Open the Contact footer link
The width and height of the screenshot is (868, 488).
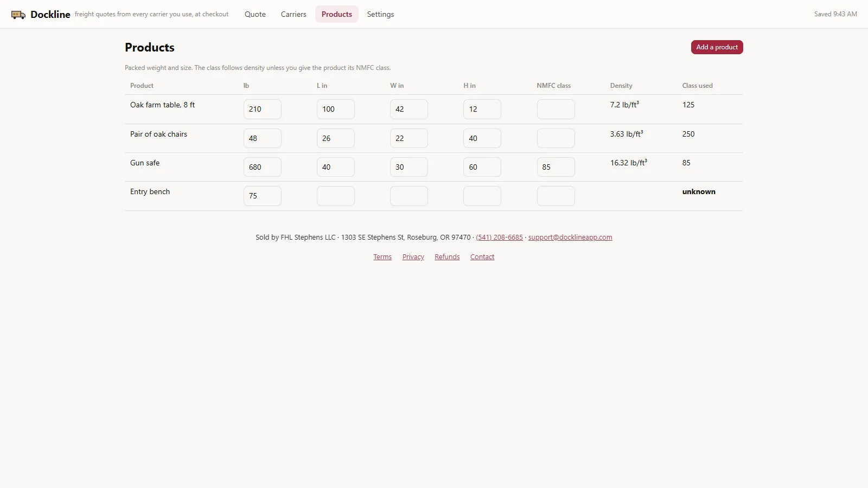pyautogui.click(x=482, y=257)
